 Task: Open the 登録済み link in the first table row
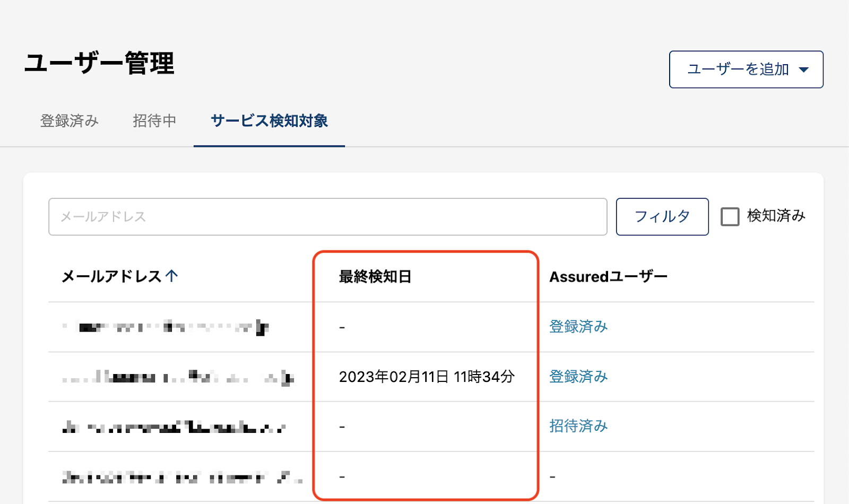(x=578, y=326)
